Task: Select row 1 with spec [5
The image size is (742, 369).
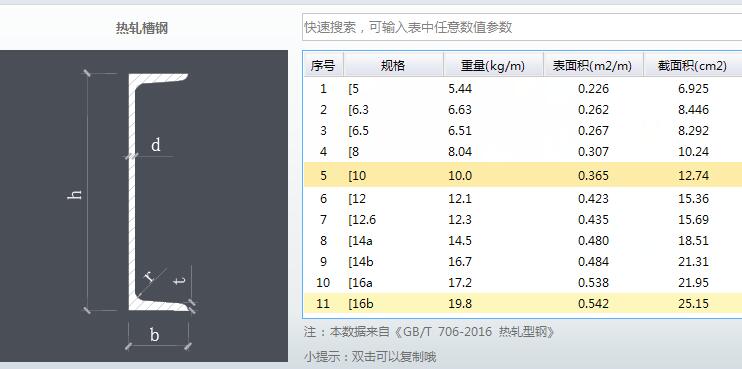Action: click(x=523, y=88)
